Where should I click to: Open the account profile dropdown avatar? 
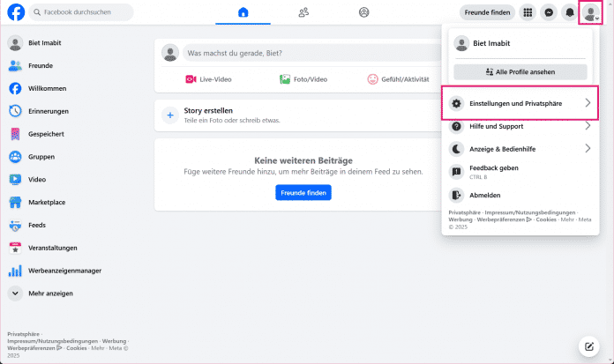[590, 13]
